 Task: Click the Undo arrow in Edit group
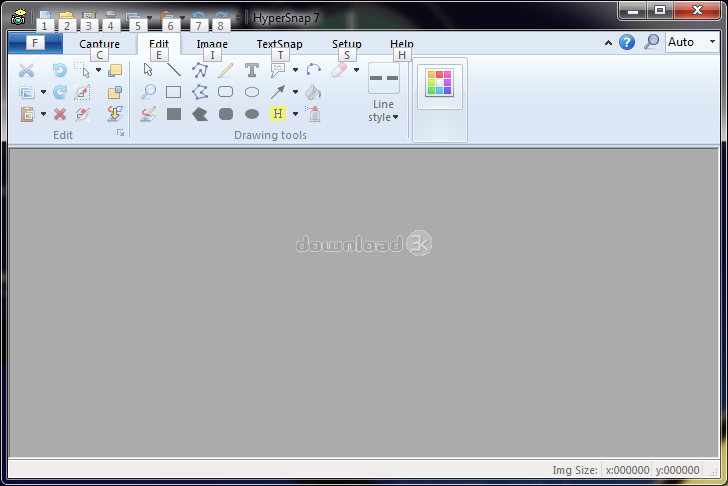59,70
